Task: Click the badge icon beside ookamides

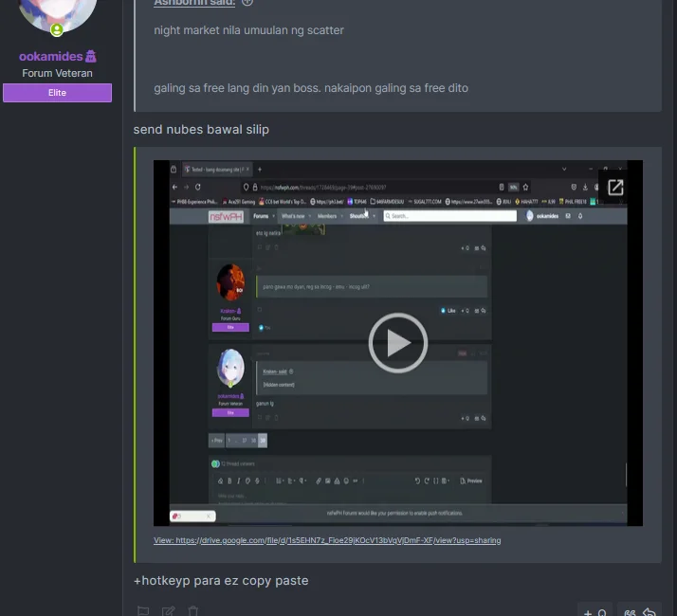Action: point(91,57)
